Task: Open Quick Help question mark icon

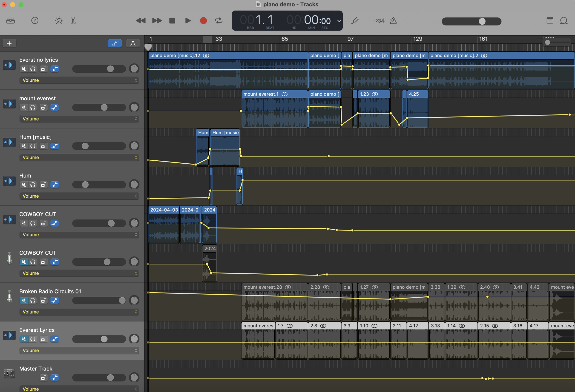Action: [35, 20]
